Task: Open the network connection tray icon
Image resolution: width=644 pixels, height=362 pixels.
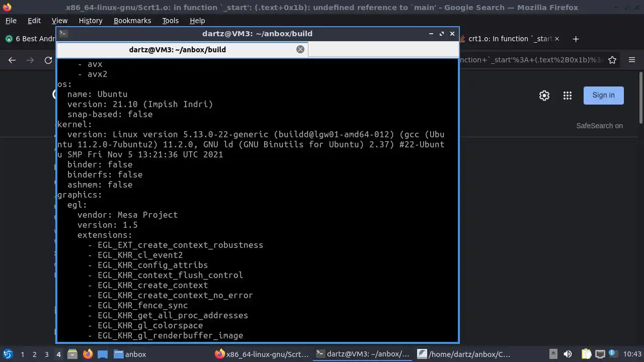Action: coord(600,354)
